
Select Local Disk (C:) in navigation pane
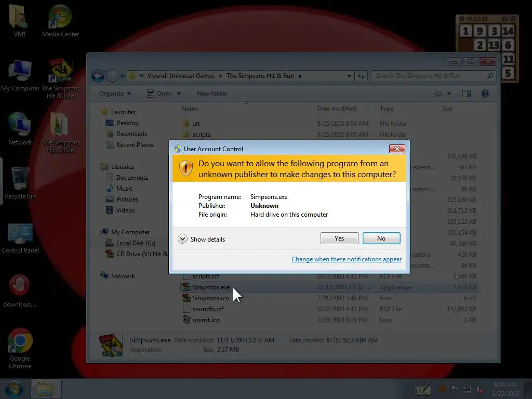click(x=130, y=243)
